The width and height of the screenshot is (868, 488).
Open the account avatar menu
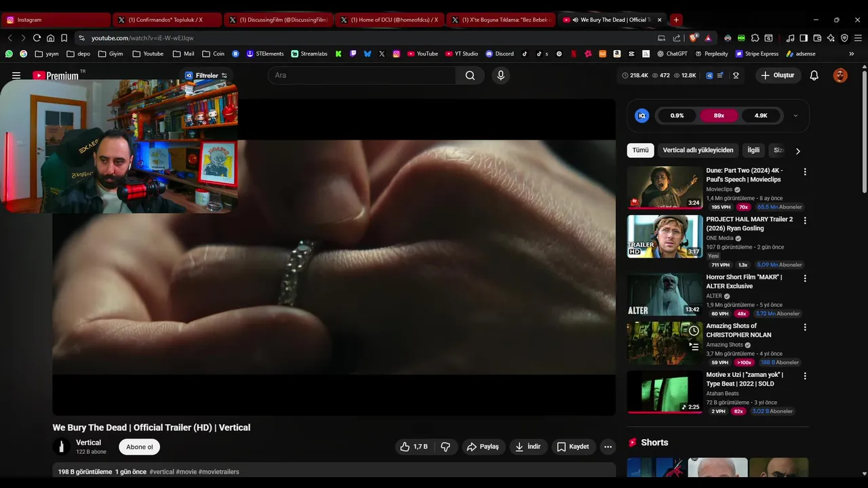840,75
